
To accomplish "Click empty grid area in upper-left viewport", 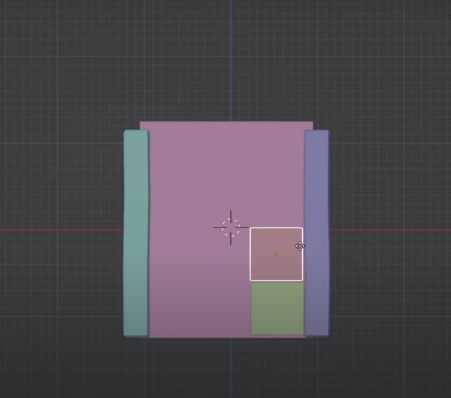I will pos(60,60).
